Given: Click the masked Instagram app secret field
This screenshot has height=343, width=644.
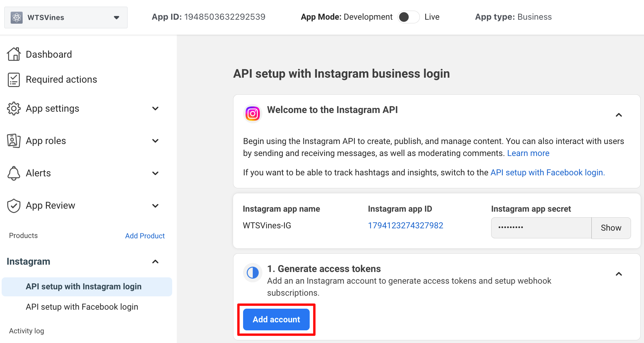Looking at the screenshot, I should click(x=541, y=228).
